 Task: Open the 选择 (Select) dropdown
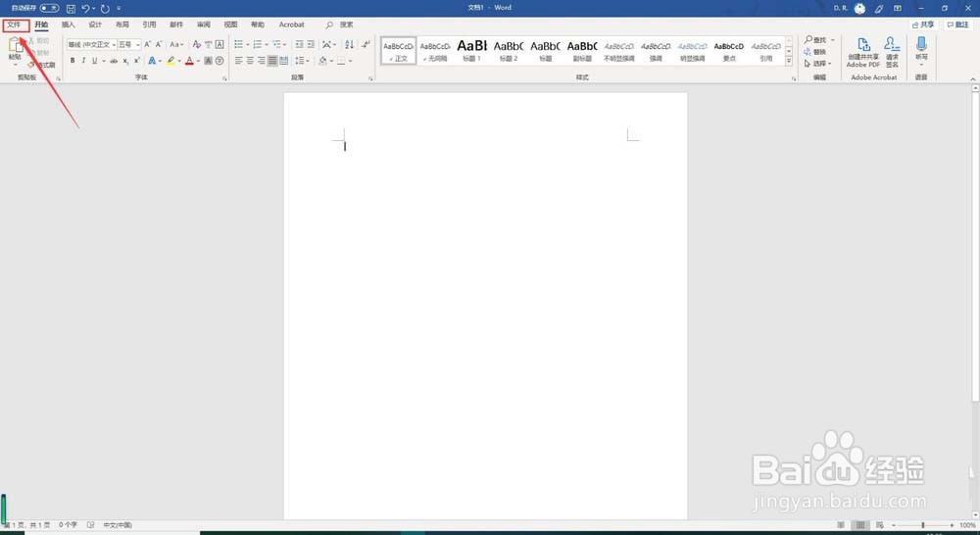(817, 64)
